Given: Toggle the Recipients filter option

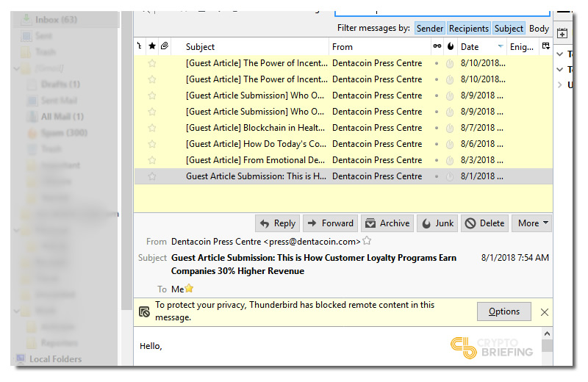Looking at the screenshot, I should coord(469,28).
